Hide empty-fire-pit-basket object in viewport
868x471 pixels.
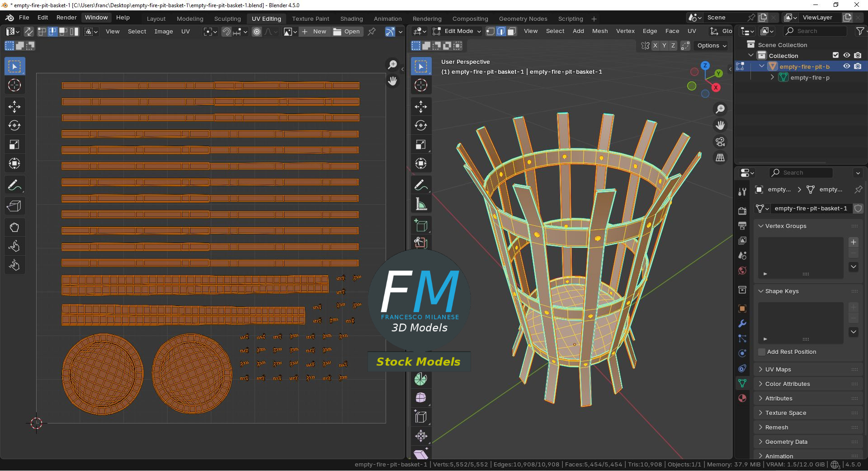[x=847, y=67]
